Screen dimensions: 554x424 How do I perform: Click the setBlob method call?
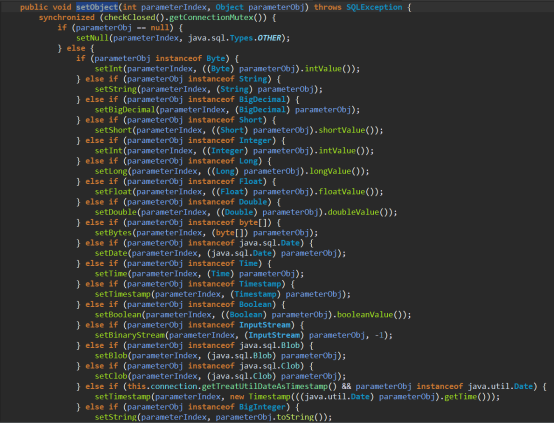pos(111,355)
